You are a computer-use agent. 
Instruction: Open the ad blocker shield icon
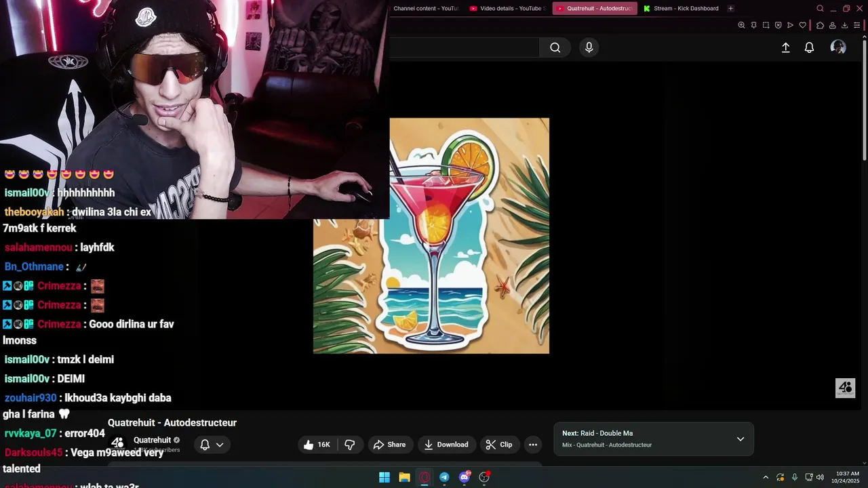(x=778, y=25)
